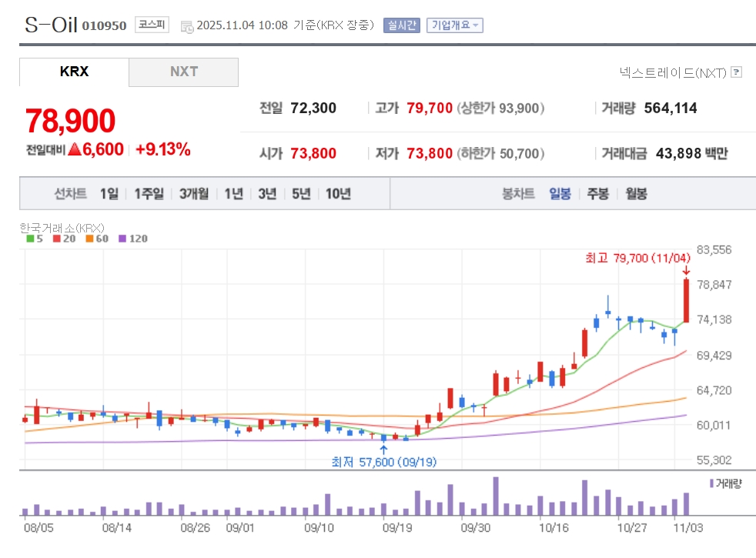Click the purple 120-day moving average swatch

(122, 239)
